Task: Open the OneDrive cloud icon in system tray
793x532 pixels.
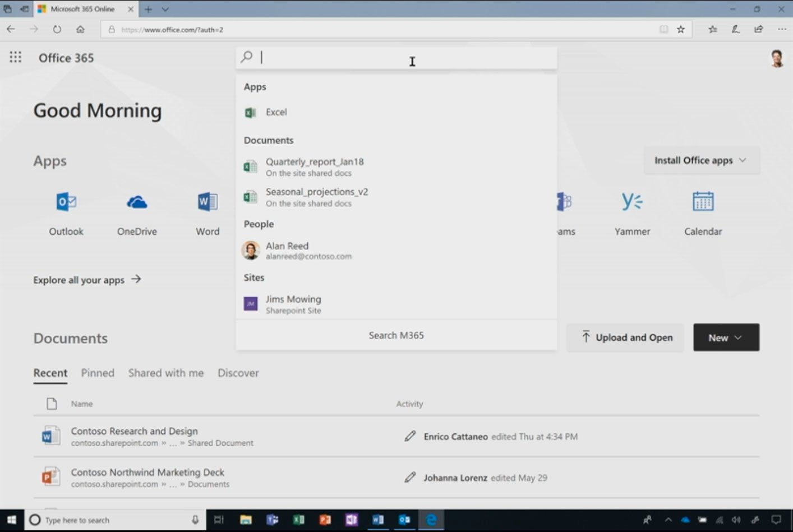Action: point(686,520)
